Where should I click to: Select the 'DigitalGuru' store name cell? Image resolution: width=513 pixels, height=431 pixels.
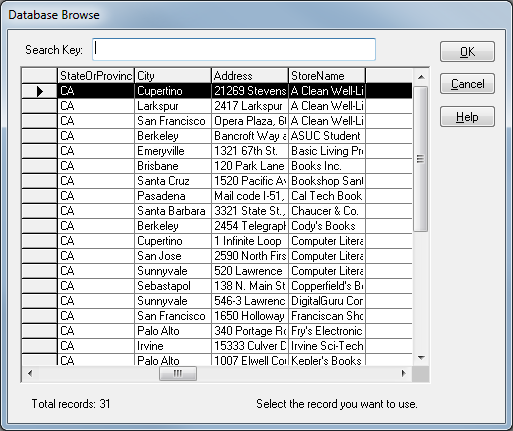point(327,301)
